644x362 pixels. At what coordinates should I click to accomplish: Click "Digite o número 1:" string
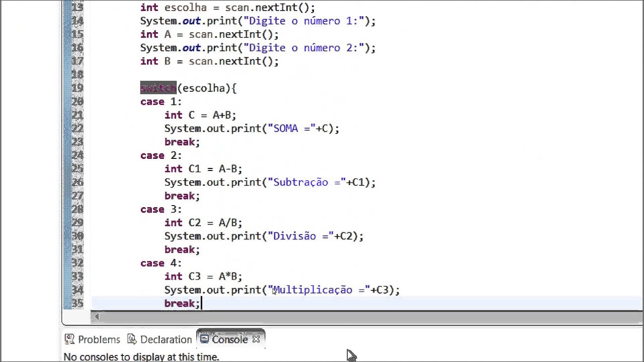pyautogui.click(x=303, y=21)
